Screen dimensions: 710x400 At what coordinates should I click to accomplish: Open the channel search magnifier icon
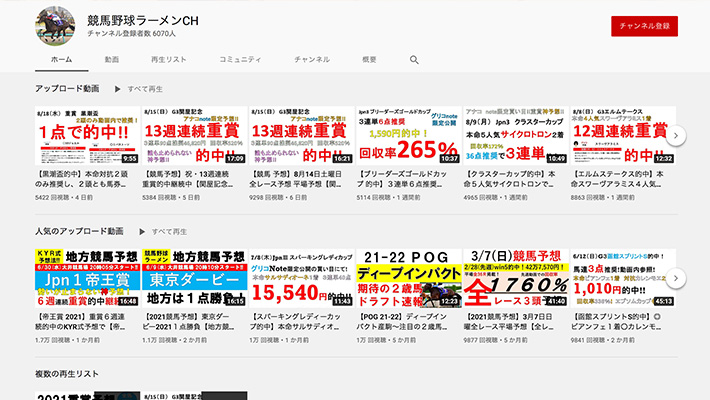coord(414,60)
